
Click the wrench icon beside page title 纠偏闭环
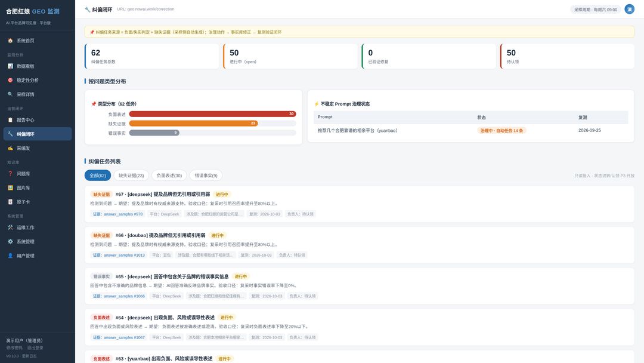(x=88, y=10)
